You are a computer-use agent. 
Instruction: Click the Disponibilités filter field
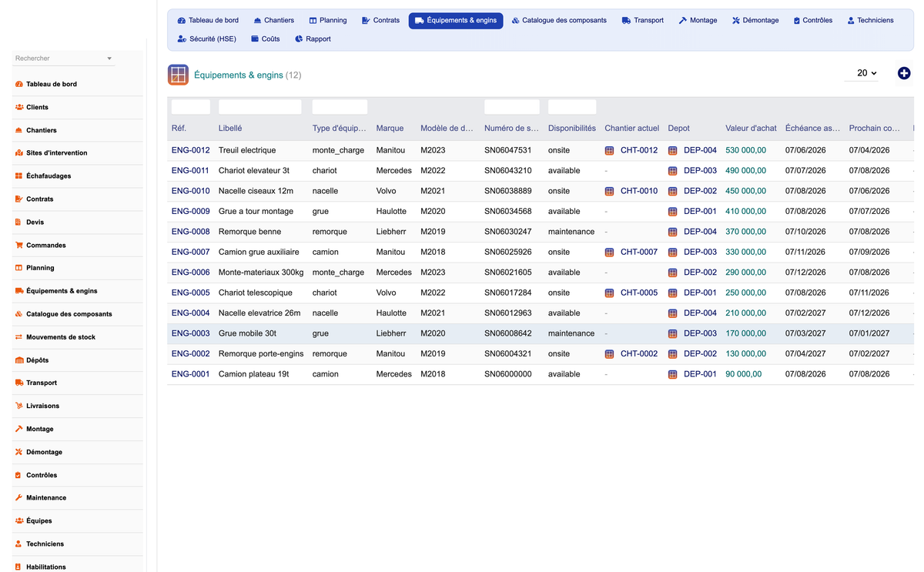click(572, 107)
